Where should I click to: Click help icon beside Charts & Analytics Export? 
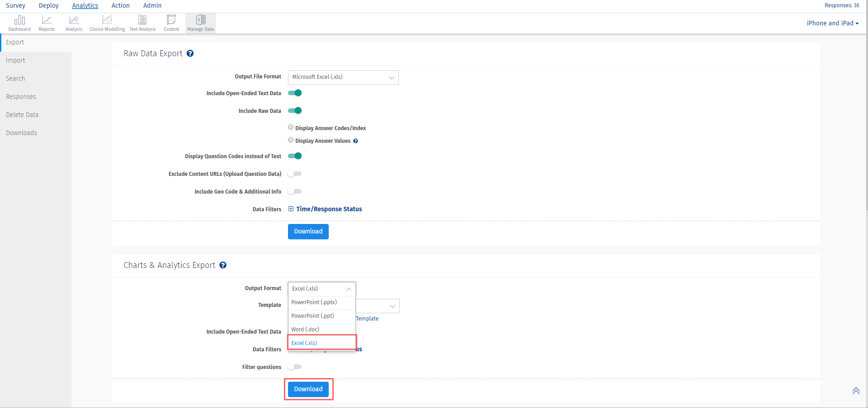(x=223, y=265)
